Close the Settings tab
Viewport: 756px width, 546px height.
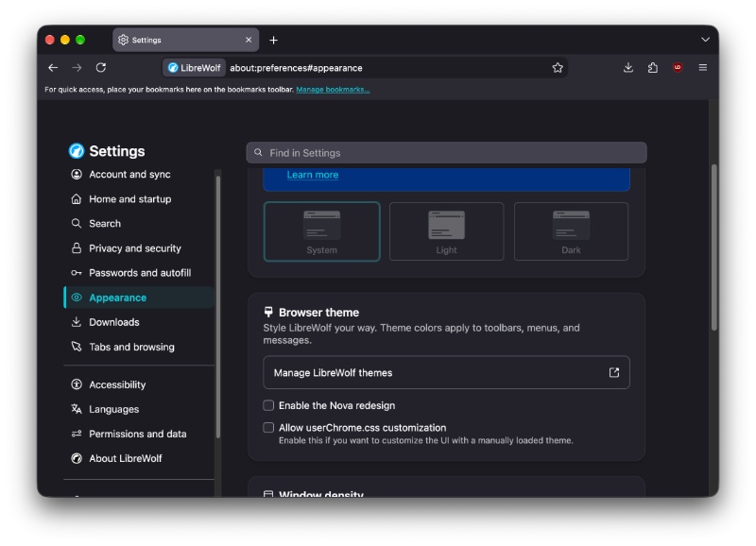249,40
